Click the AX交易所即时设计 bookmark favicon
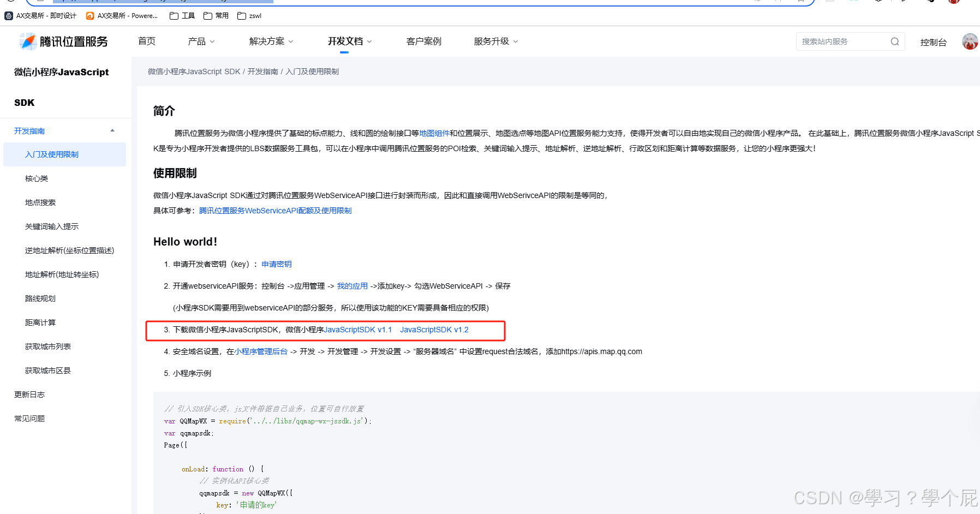Image resolution: width=980 pixels, height=514 pixels. [8, 16]
